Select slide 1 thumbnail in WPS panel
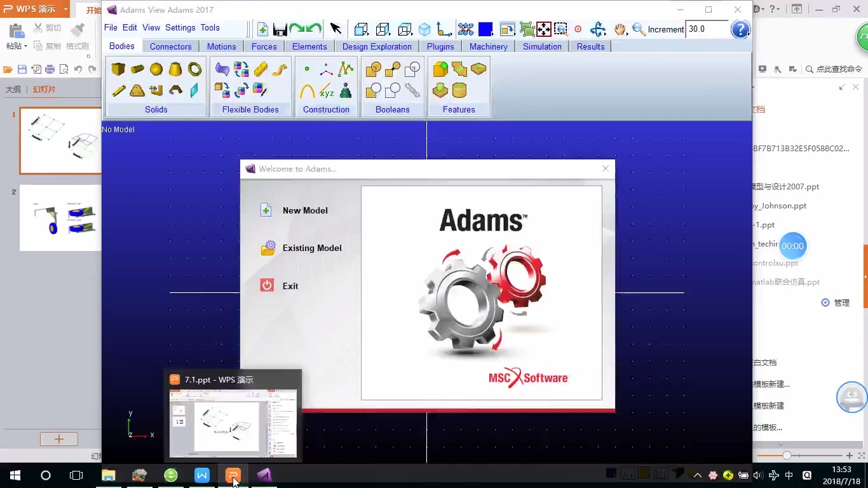 click(x=60, y=140)
